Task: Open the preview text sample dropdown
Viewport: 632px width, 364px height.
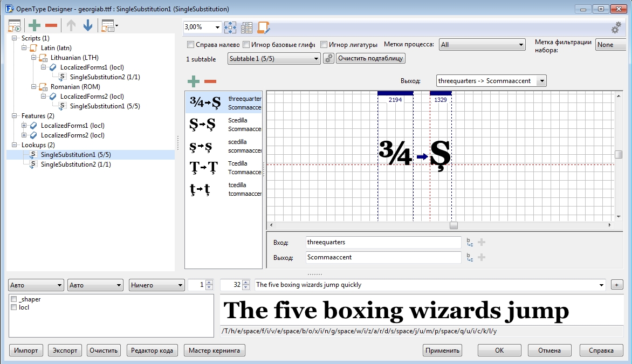Action: tap(601, 285)
